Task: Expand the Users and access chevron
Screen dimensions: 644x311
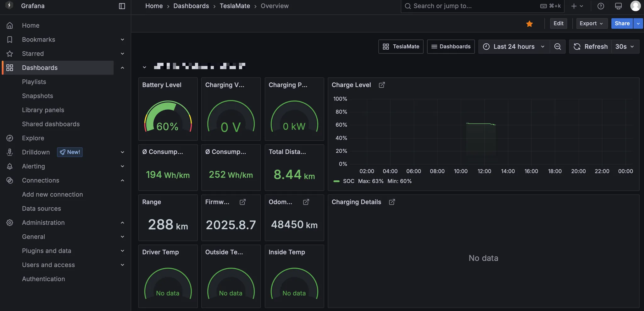Action: tap(122, 265)
